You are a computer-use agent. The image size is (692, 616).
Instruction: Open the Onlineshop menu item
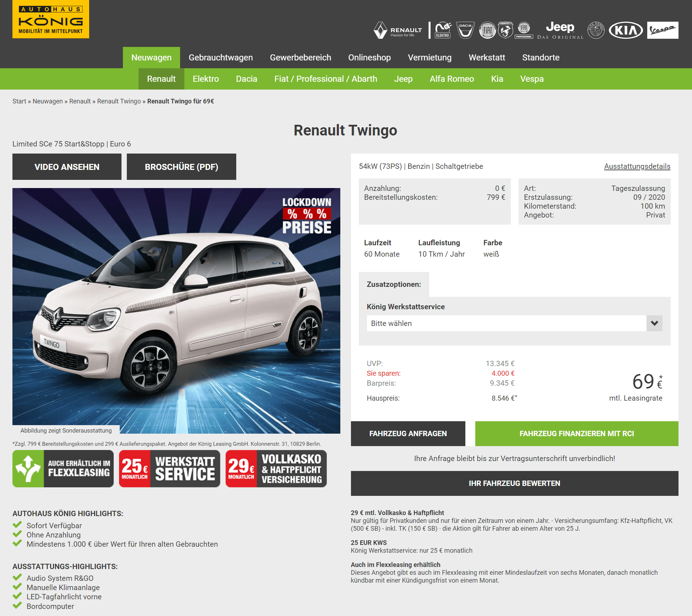tap(369, 58)
